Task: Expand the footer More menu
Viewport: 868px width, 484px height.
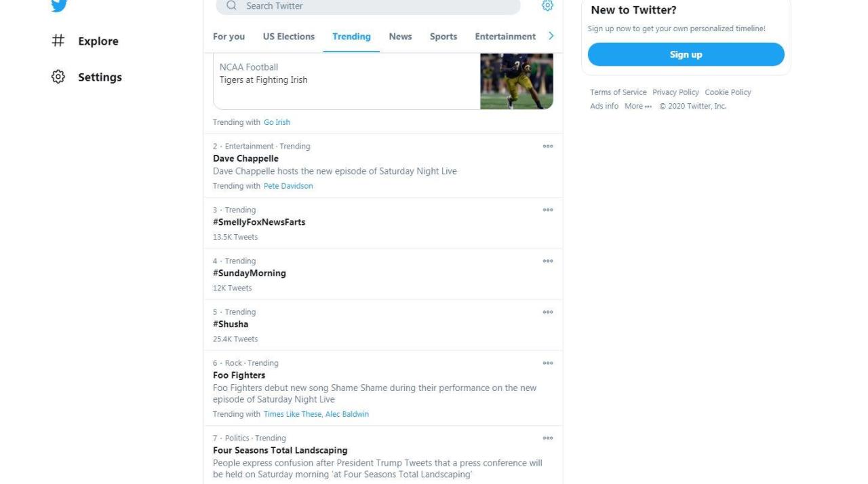Action: 637,106
